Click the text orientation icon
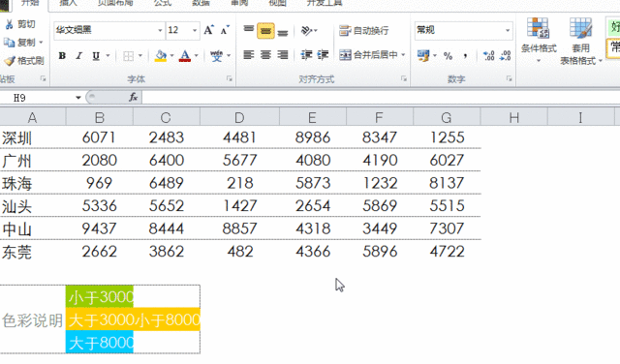The image size is (620, 364). (x=306, y=30)
